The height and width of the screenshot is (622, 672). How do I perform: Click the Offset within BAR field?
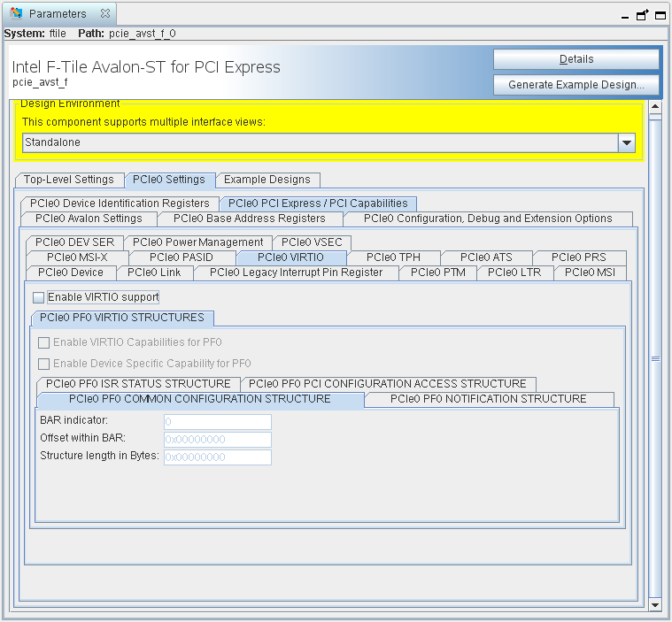click(x=218, y=440)
